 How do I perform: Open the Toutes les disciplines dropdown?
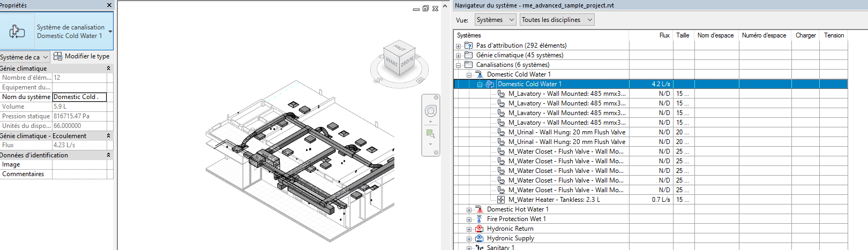click(x=557, y=20)
